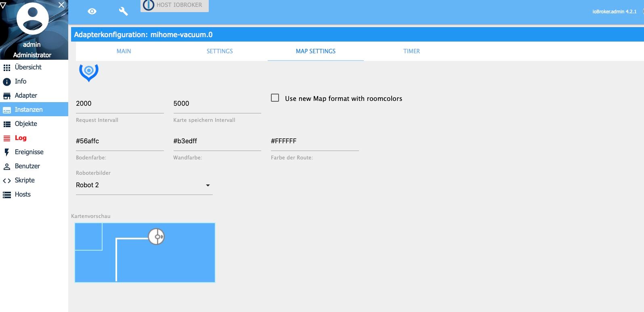
Task: Open the wrench tools icon
Action: coord(123,11)
